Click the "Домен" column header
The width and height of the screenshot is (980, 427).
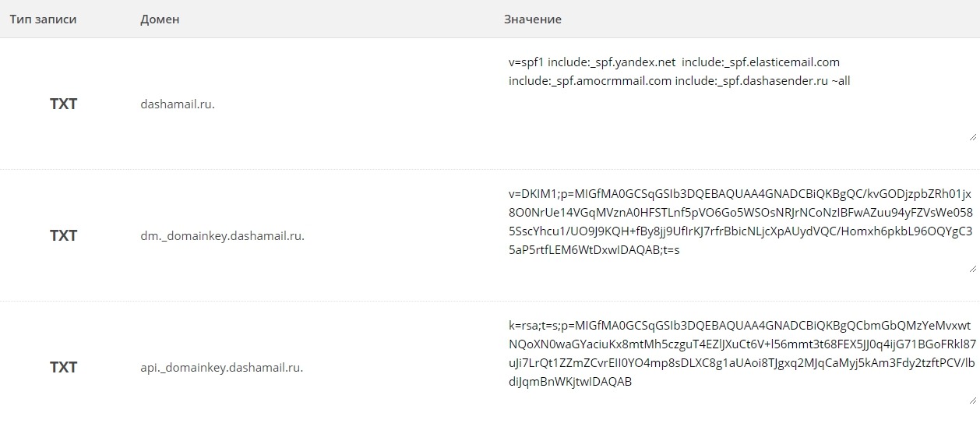160,19
